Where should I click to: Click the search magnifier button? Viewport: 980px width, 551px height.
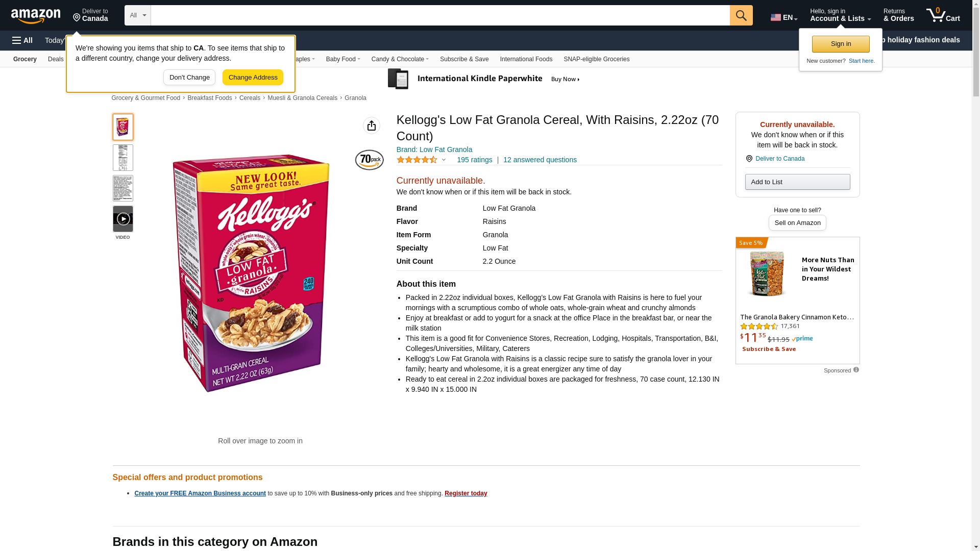point(741,15)
